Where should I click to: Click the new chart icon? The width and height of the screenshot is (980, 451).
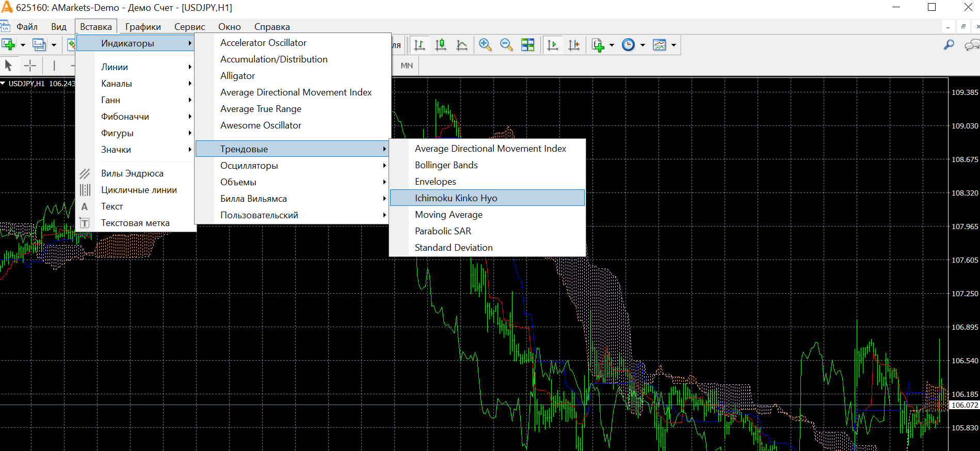point(8,45)
